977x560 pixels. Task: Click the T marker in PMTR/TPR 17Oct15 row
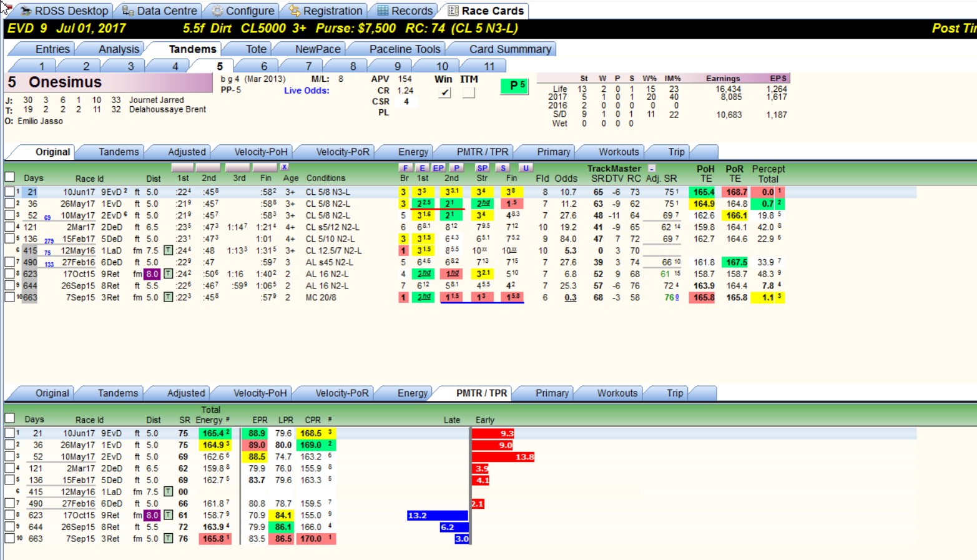pyautogui.click(x=168, y=515)
